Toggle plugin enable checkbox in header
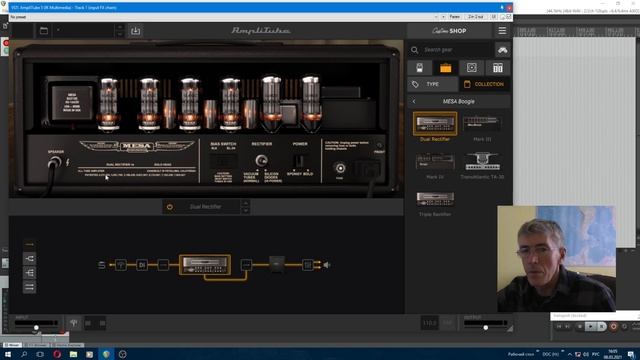Screen dimensions: 640x360 coord(509,17)
